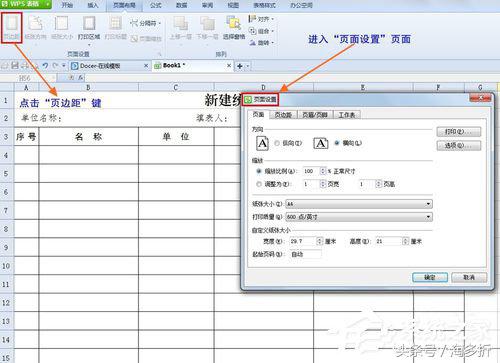Adjust the 页高 pages-tall spinner
The width and height of the screenshot is (500, 363).
coord(379,184)
